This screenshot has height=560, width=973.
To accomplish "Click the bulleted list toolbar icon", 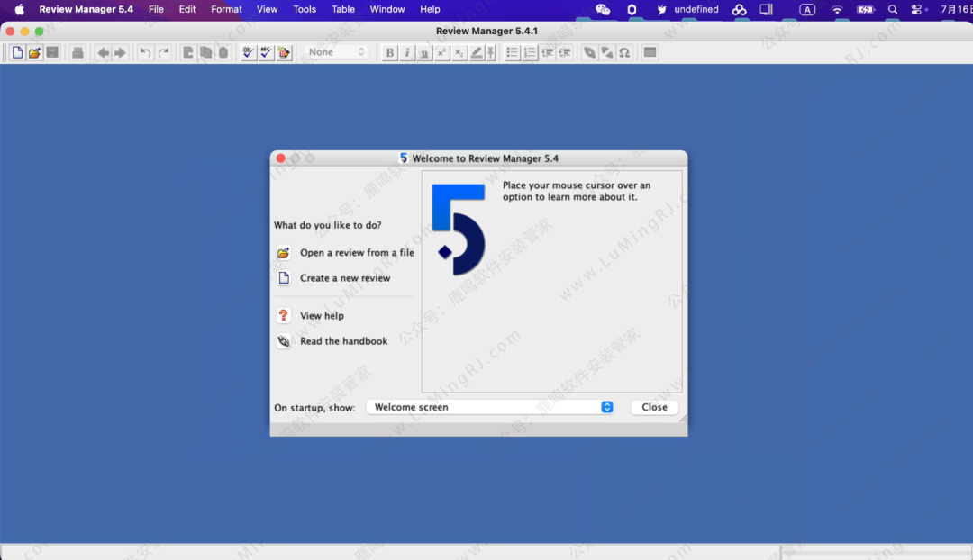I will 513,52.
